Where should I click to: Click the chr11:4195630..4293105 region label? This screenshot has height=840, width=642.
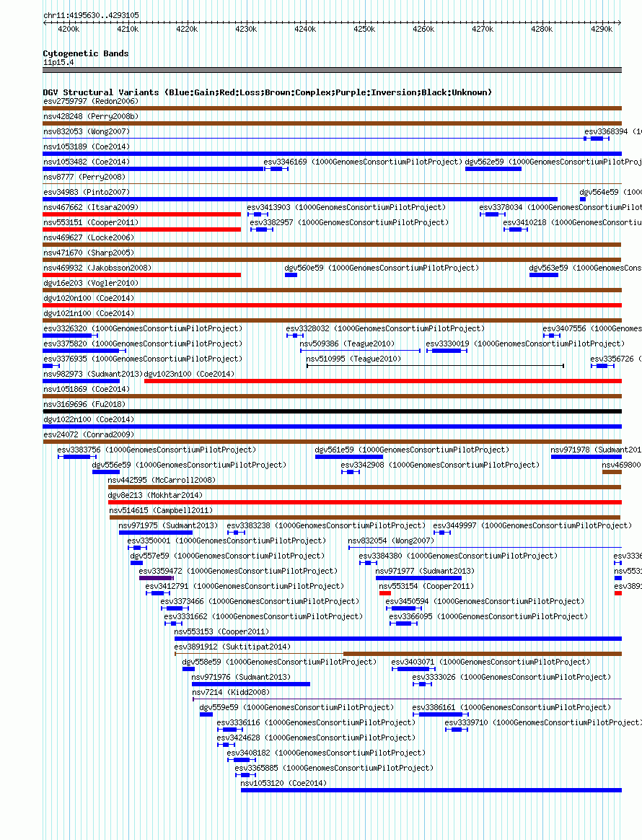pyautogui.click(x=91, y=16)
